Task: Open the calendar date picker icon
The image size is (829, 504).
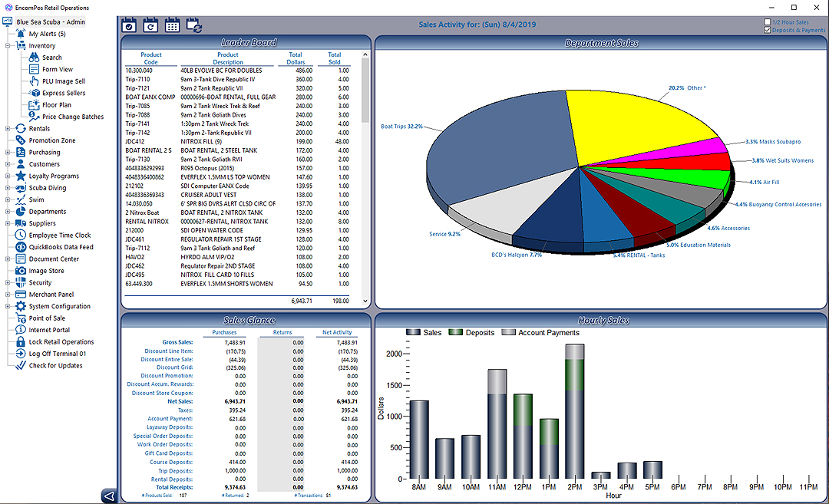Action: coord(173,25)
